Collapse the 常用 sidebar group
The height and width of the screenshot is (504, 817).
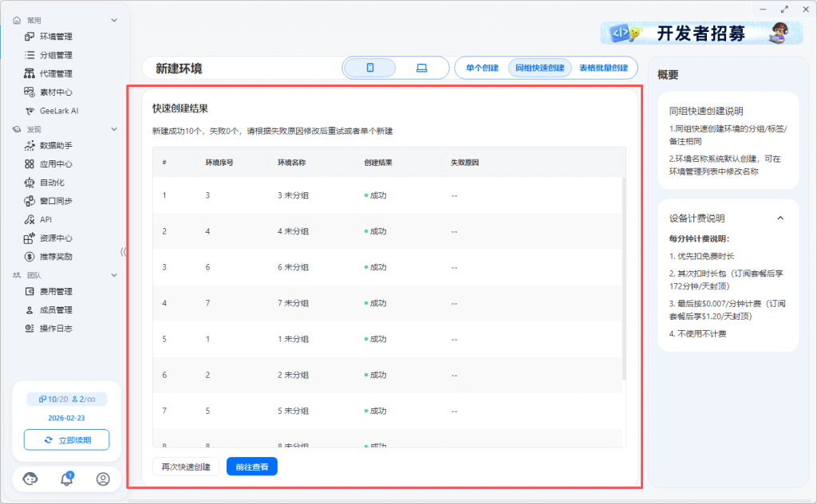pyautogui.click(x=114, y=20)
